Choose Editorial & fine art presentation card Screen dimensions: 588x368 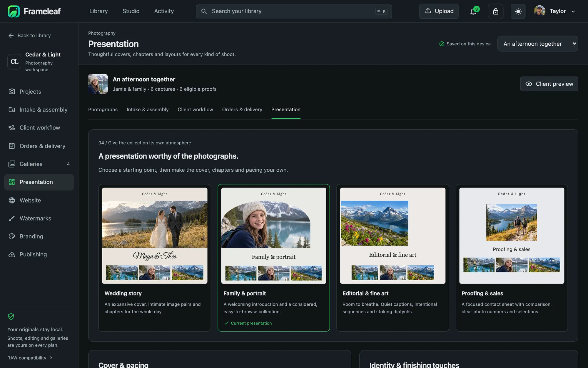392,258
